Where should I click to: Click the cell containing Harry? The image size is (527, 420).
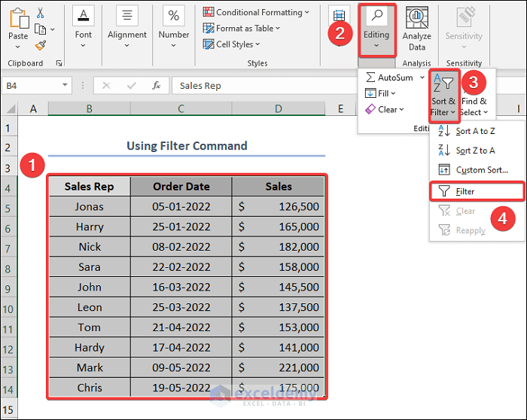tap(90, 227)
